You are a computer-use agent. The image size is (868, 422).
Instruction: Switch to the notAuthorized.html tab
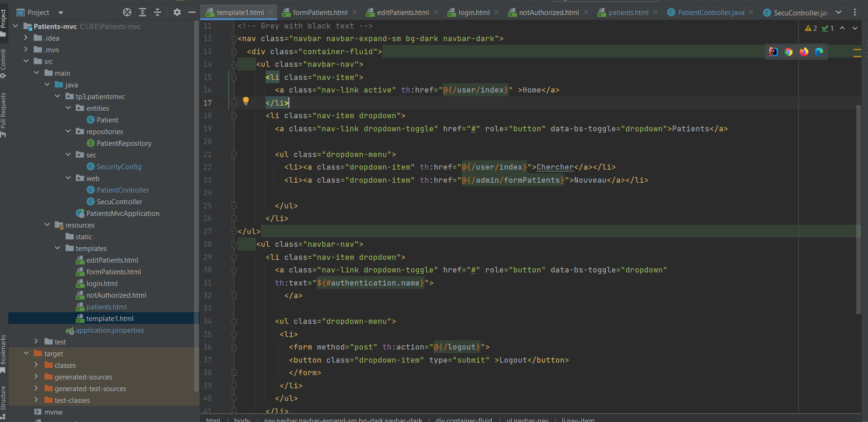click(549, 13)
